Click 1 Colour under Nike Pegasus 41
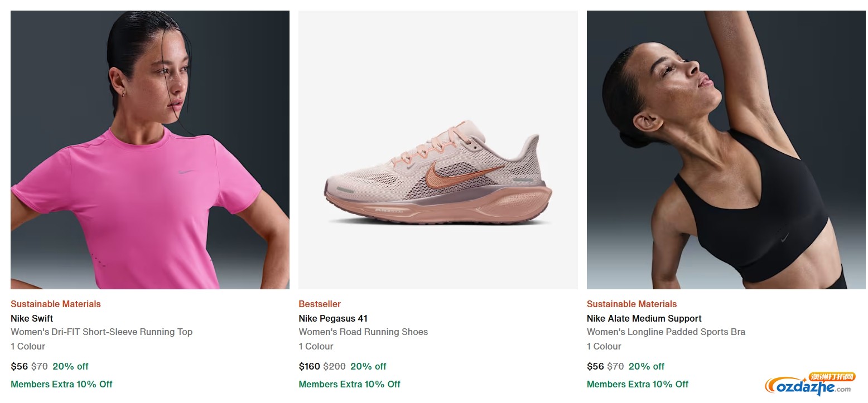The image size is (868, 403). [x=316, y=346]
